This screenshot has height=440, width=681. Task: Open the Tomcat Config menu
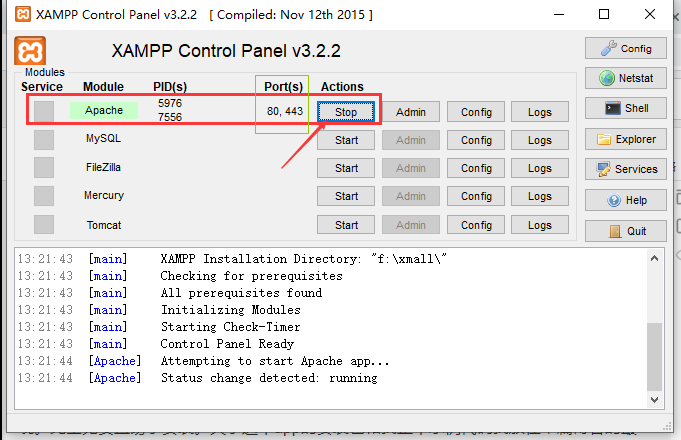click(476, 225)
